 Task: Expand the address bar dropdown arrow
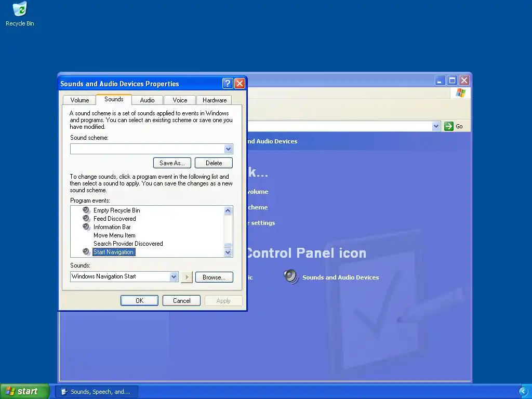pos(436,126)
